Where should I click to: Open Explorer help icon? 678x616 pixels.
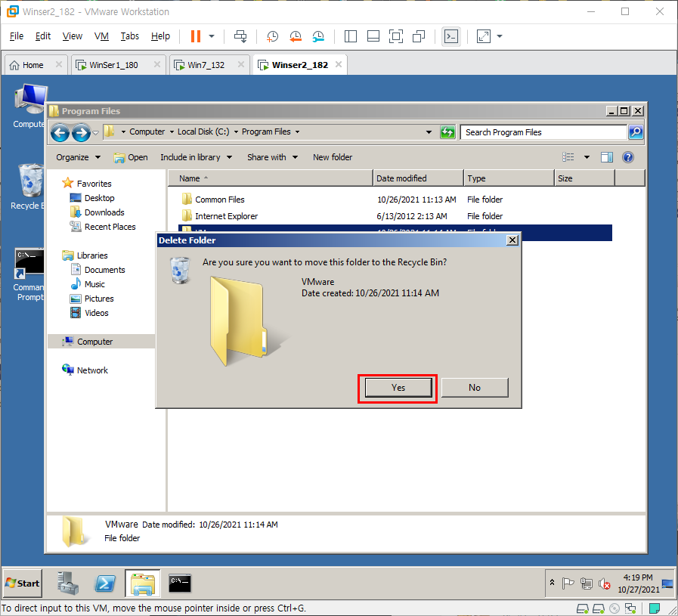(628, 157)
